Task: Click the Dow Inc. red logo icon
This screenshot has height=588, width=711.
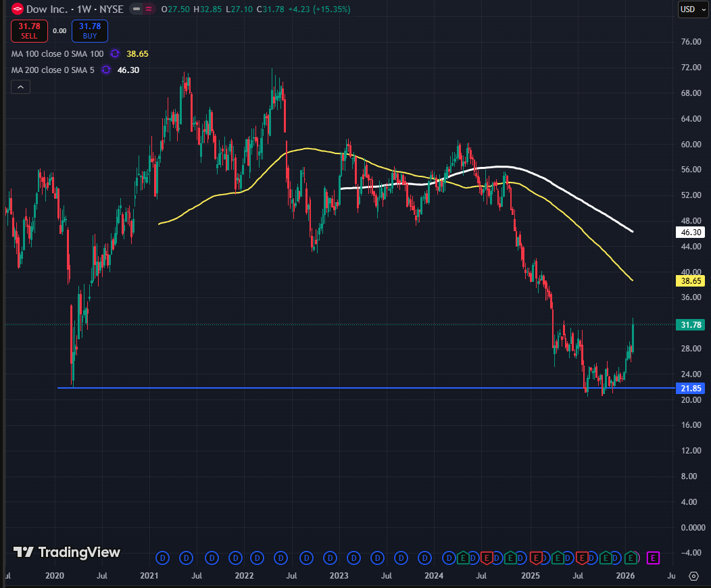Action: (x=17, y=9)
